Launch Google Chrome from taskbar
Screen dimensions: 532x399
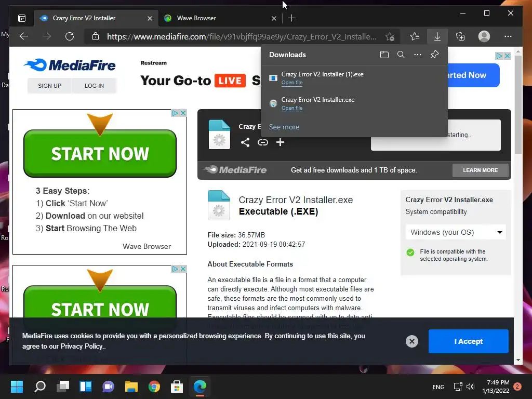click(154, 387)
